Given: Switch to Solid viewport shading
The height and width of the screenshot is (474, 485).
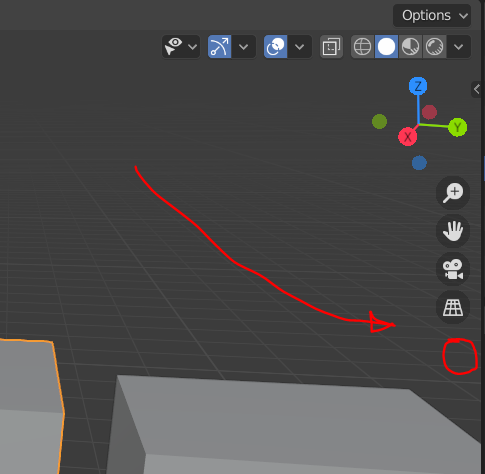Looking at the screenshot, I should (x=386, y=47).
